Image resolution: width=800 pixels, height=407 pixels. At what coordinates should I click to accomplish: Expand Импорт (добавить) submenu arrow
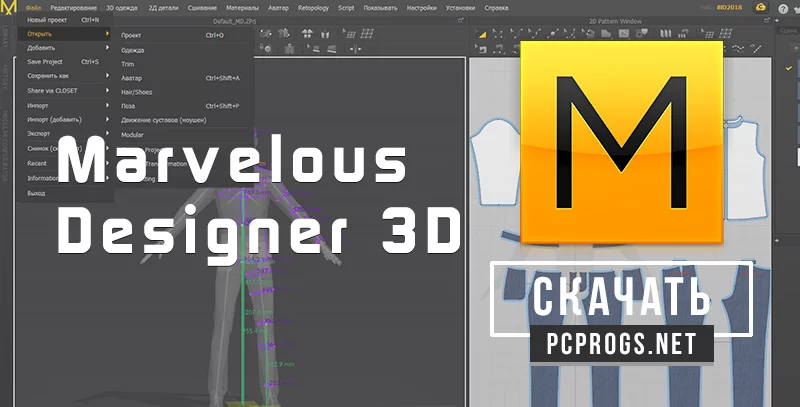pyautogui.click(x=107, y=119)
